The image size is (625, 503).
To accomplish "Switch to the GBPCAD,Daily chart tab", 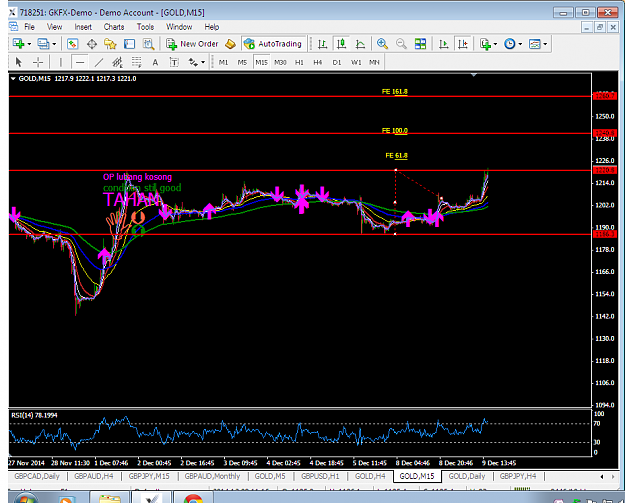I will 37,476.
